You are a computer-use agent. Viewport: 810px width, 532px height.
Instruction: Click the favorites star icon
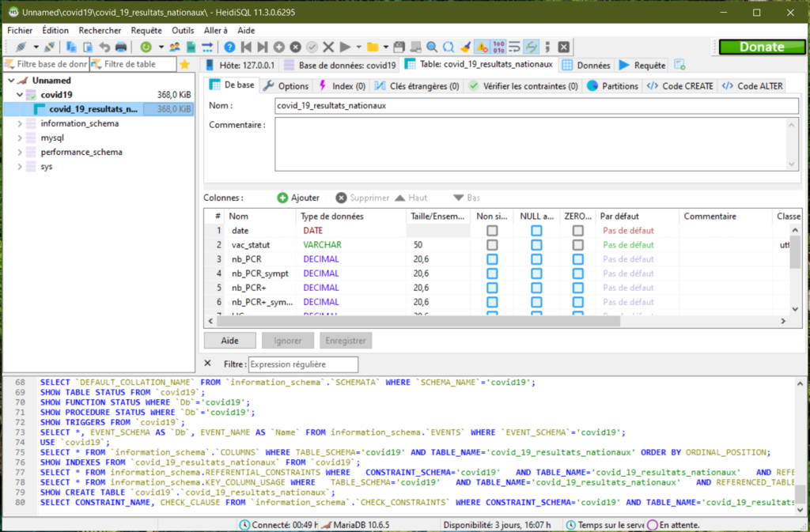coord(184,65)
